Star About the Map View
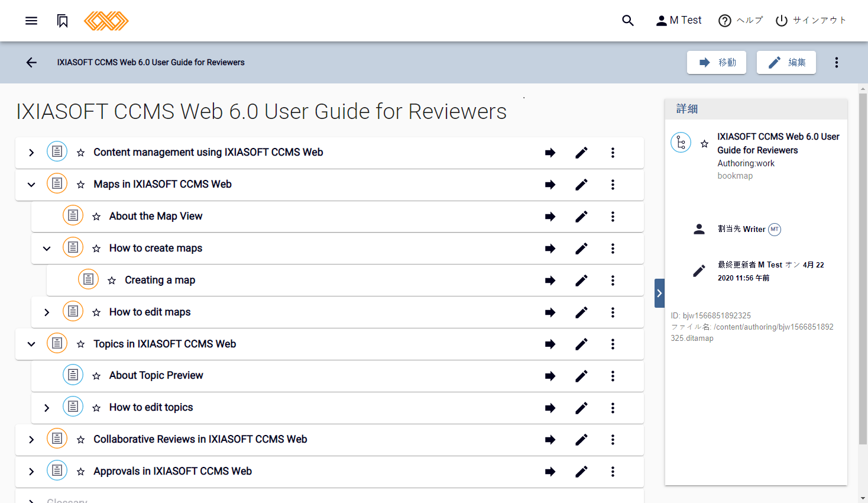Image resolution: width=868 pixels, height=503 pixels. coord(96,217)
